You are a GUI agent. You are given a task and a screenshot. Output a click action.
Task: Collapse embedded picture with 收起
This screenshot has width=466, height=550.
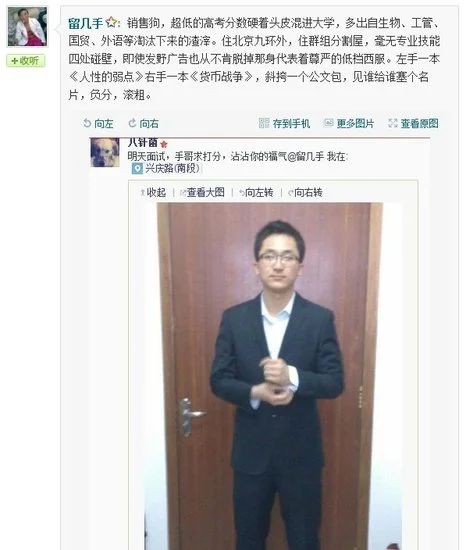tap(153, 192)
